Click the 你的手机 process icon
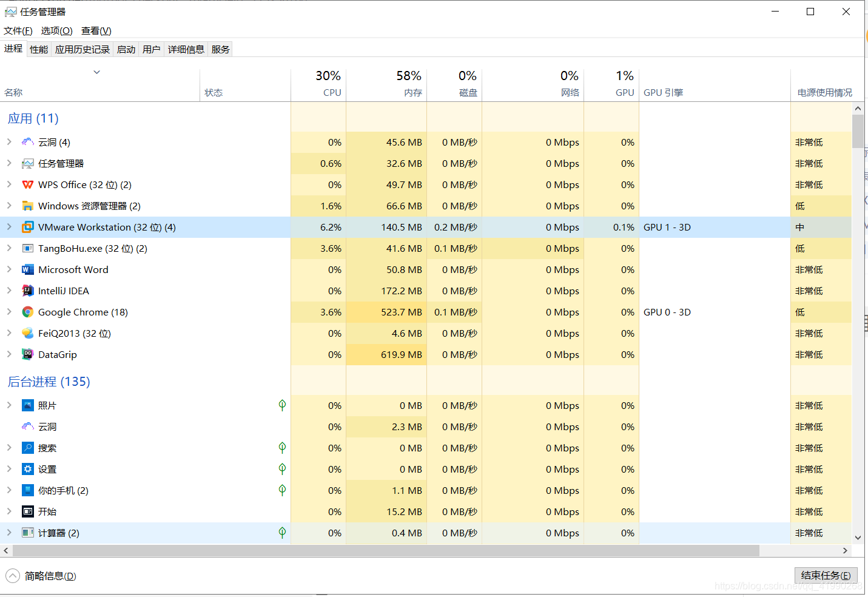The width and height of the screenshot is (868, 597). click(27, 490)
